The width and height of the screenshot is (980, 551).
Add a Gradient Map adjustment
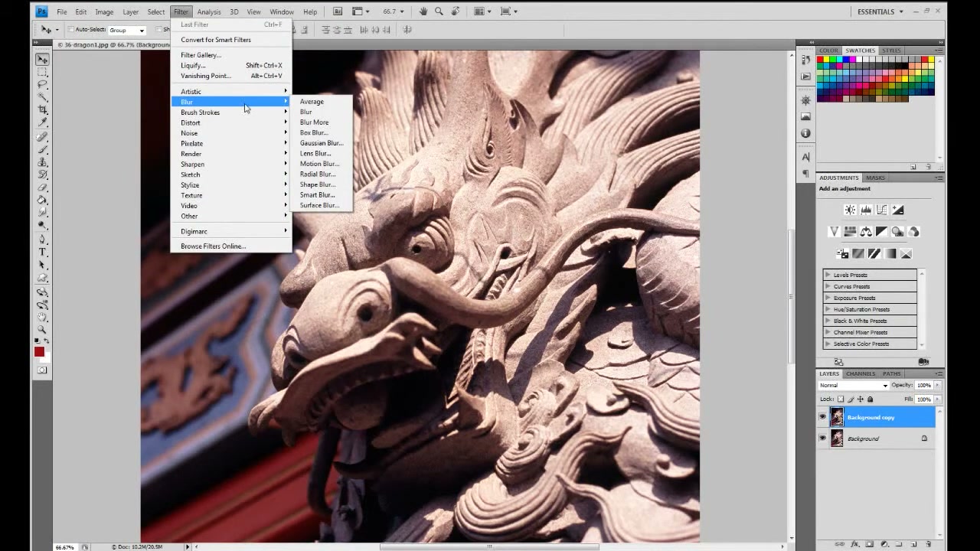point(890,253)
